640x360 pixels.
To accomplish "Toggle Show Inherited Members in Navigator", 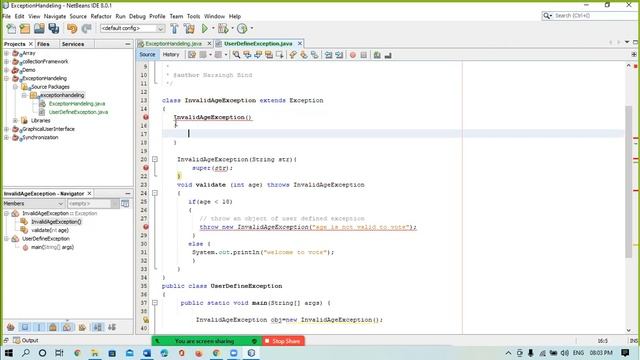I will pyautogui.click(x=11, y=327).
